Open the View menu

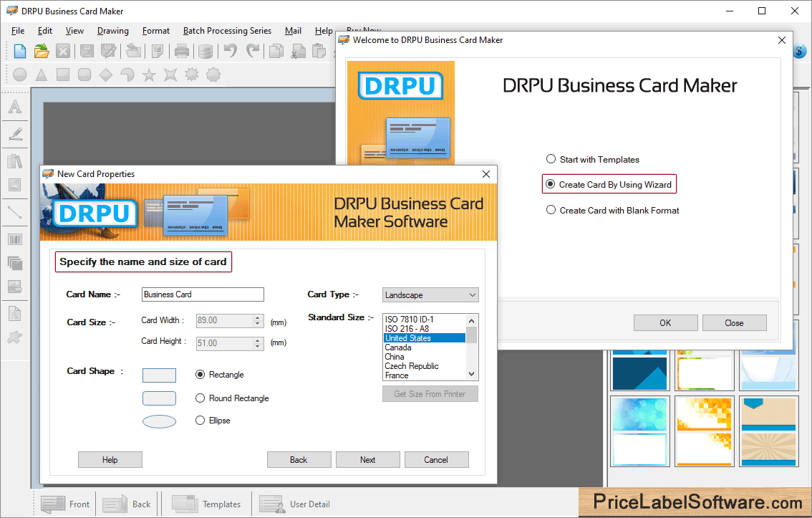pyautogui.click(x=74, y=31)
